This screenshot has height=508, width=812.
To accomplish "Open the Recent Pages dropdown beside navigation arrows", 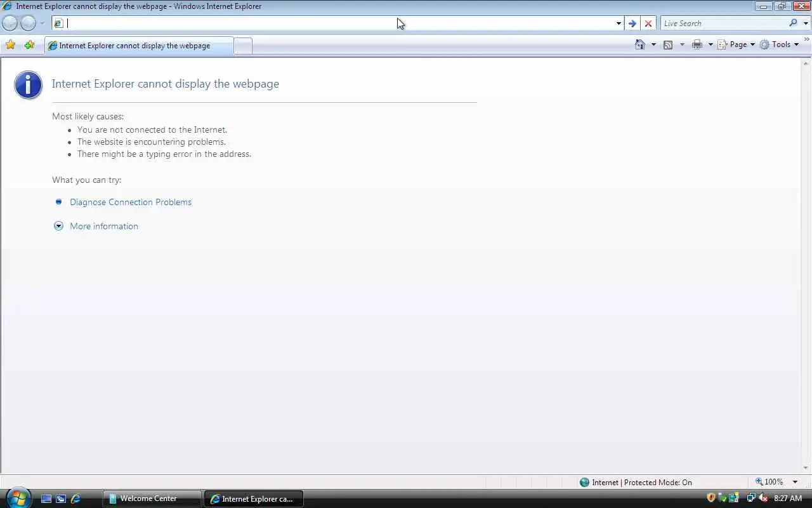I will point(42,23).
